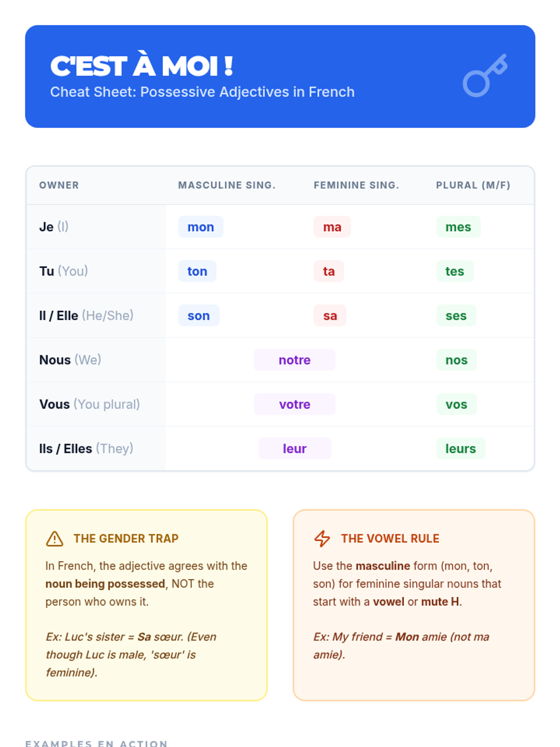Click "The Vowel Rule" heading
The height and width of the screenshot is (747, 560).
[390, 538]
